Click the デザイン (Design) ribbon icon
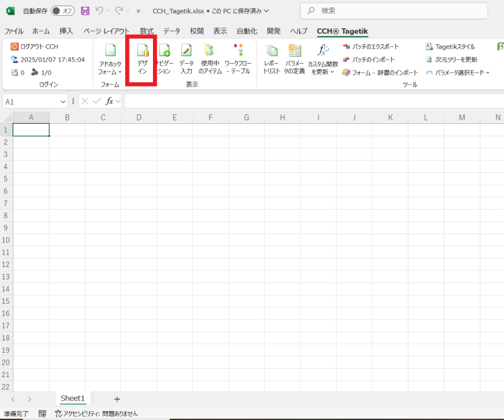The image size is (504, 420). click(x=142, y=59)
